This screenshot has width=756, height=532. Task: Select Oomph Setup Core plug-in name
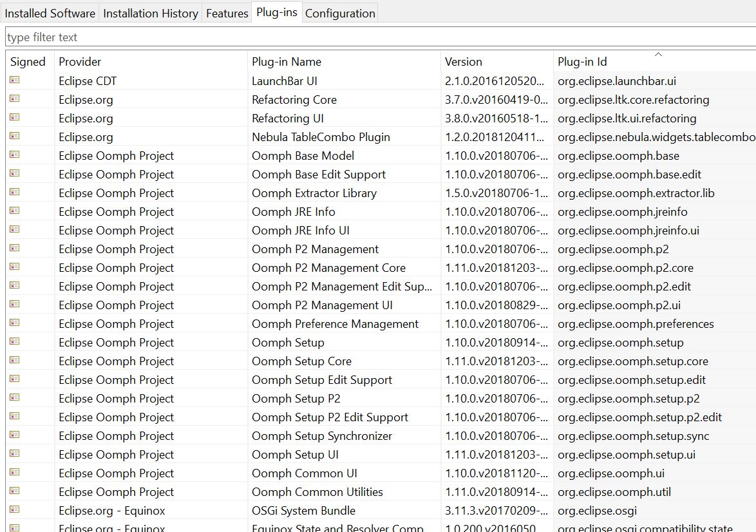(x=301, y=361)
